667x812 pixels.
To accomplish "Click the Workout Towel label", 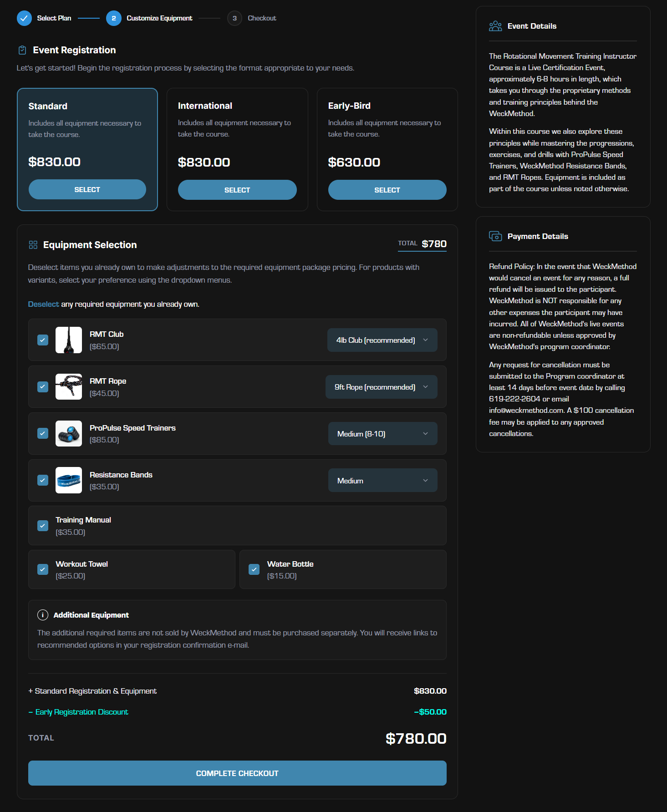I will click(x=82, y=564).
